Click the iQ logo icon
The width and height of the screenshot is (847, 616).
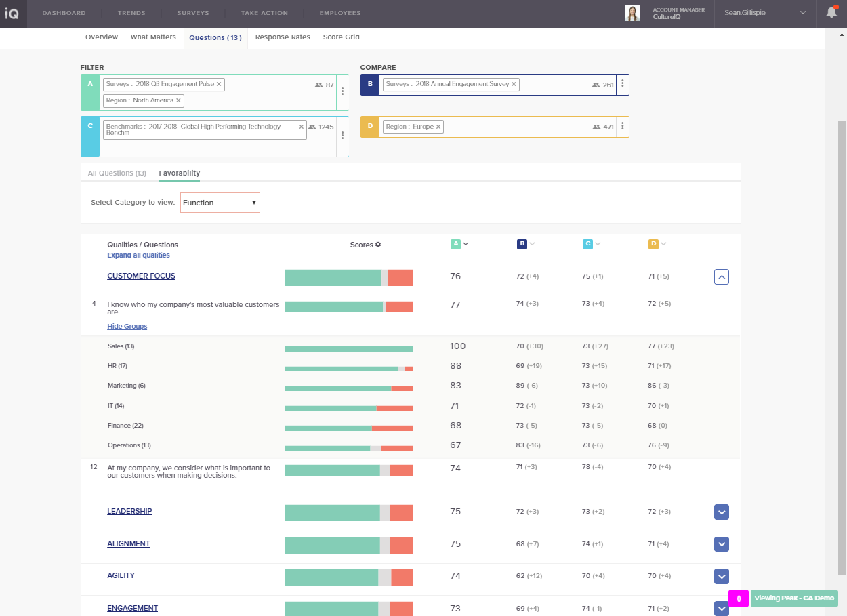pyautogui.click(x=12, y=13)
